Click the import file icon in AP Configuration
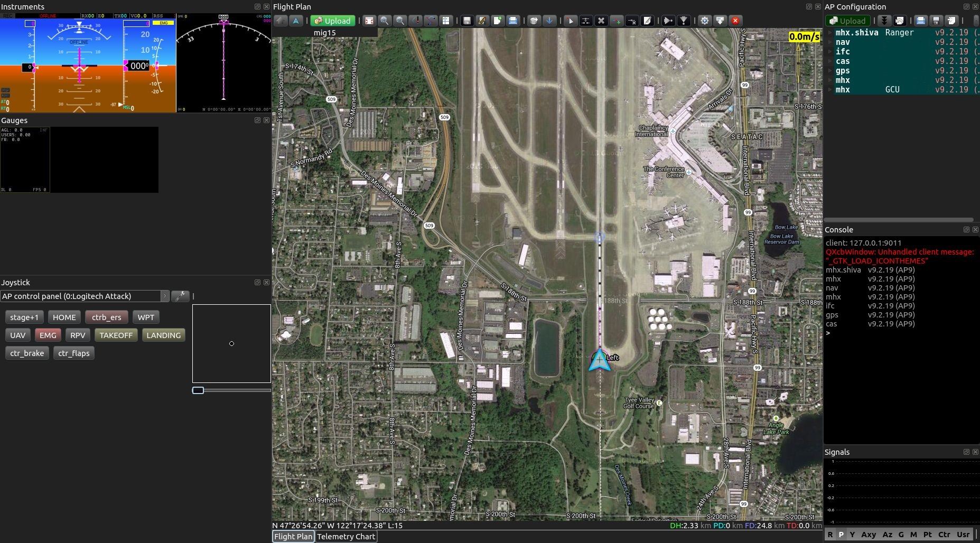The width and height of the screenshot is (980, 543). [951, 21]
